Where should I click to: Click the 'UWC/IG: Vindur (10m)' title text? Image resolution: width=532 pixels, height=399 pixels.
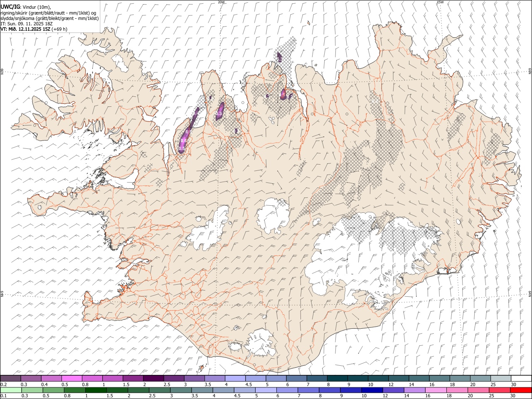(25, 7)
